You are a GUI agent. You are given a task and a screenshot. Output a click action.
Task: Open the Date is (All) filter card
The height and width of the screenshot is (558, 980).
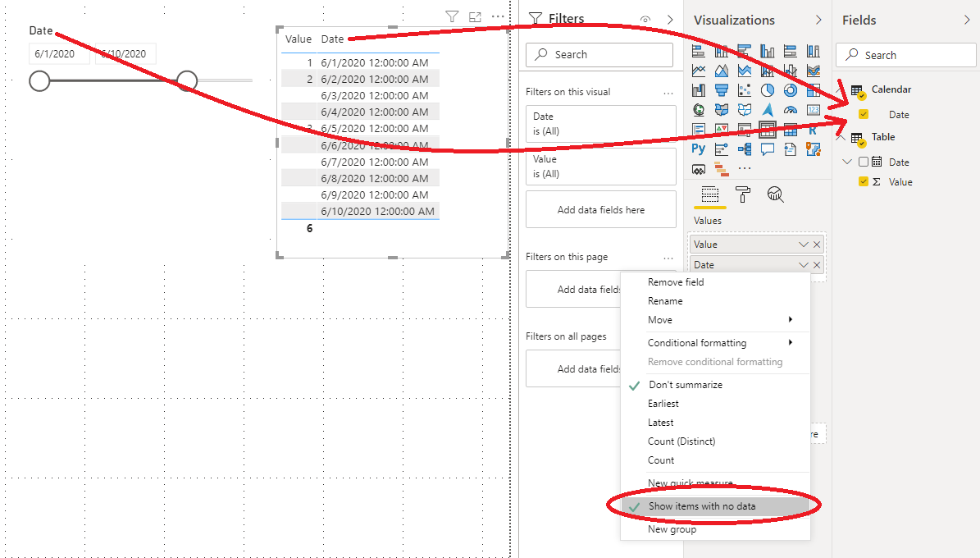[x=600, y=124]
